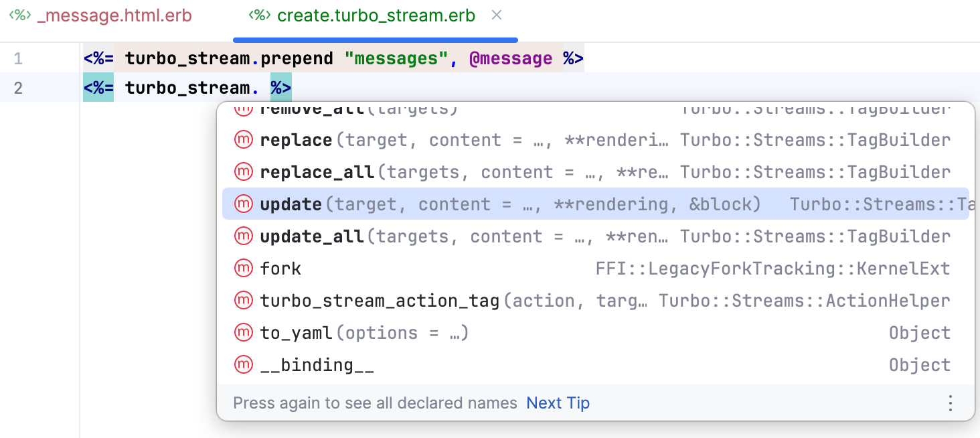Click line number 1 in the gutter
Screen dimensions: 980x438
coord(18,58)
